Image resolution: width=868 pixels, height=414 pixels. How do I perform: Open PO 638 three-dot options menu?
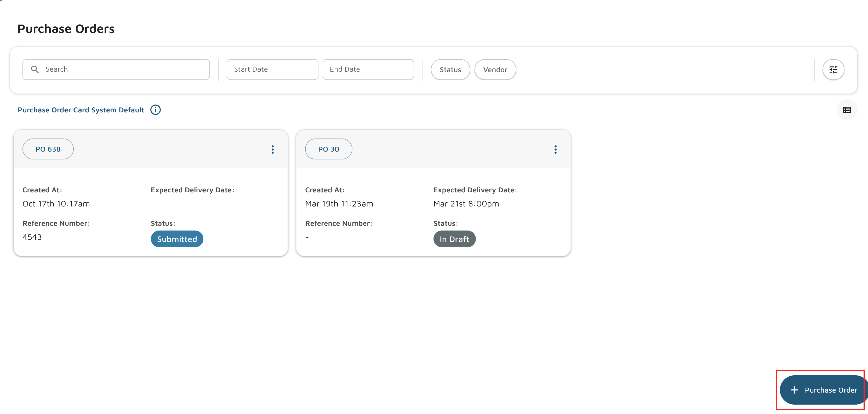pos(273,149)
